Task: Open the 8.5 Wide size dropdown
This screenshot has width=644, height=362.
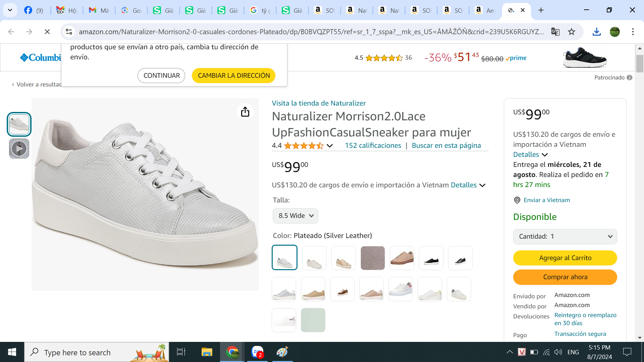Action: (x=295, y=216)
